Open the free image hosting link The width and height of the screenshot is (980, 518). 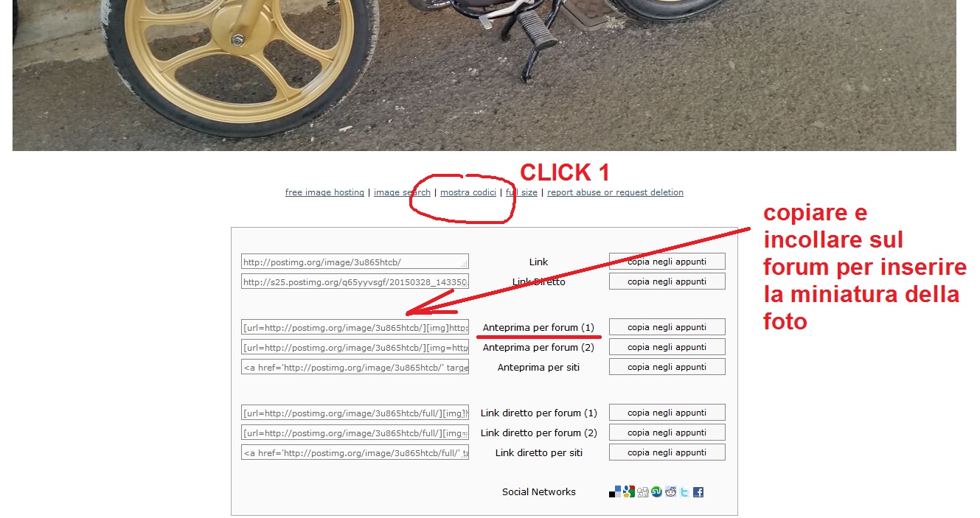tap(324, 192)
